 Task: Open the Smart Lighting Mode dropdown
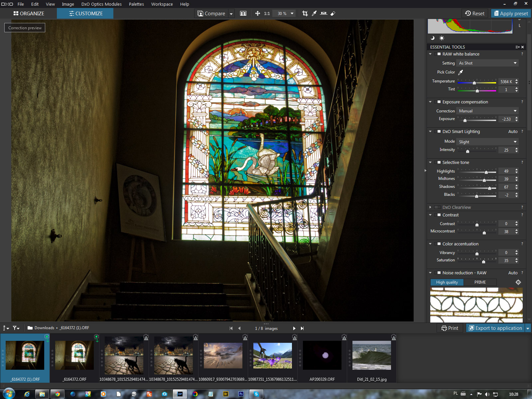coord(487,142)
